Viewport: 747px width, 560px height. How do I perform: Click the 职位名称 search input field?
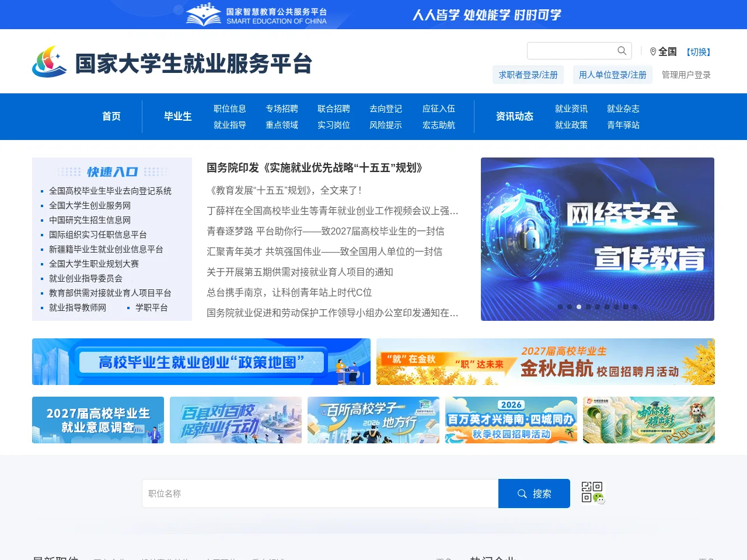click(320, 494)
